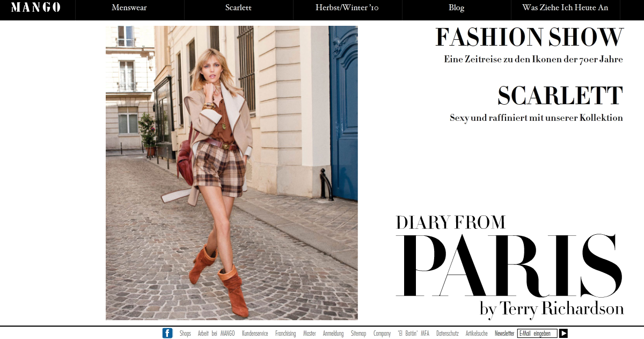The width and height of the screenshot is (644, 339).
Task: Click the model campaign photo
Action: pyautogui.click(x=232, y=173)
